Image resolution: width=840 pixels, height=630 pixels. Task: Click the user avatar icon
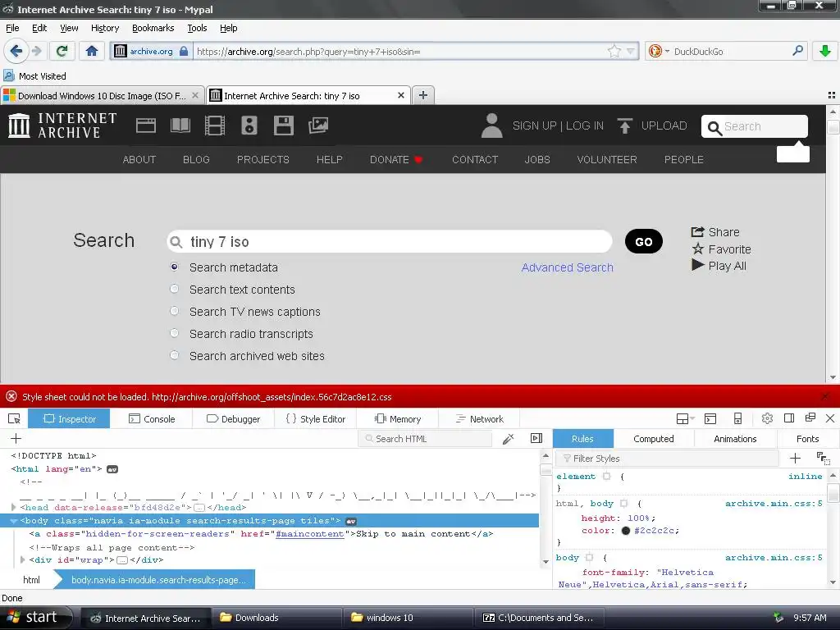(x=491, y=126)
